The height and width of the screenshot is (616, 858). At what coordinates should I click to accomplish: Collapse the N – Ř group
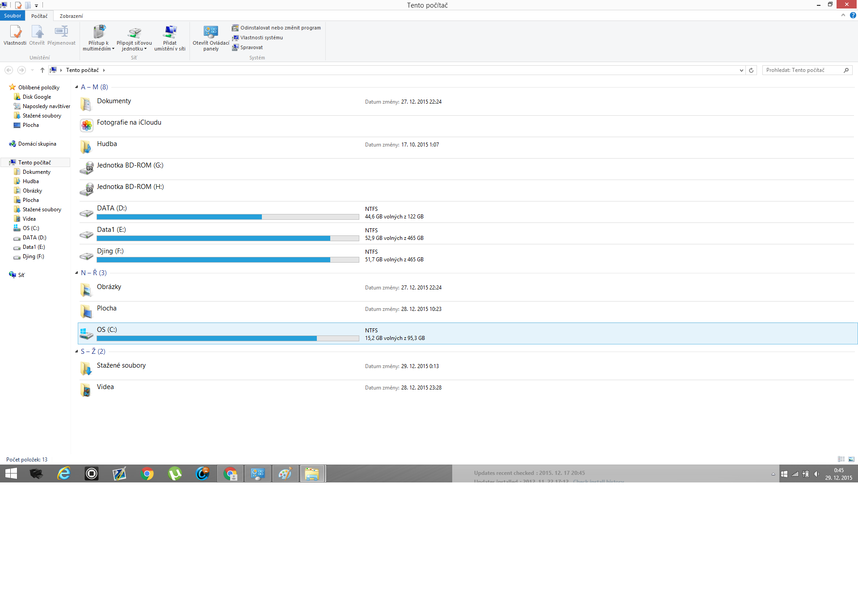pos(76,273)
